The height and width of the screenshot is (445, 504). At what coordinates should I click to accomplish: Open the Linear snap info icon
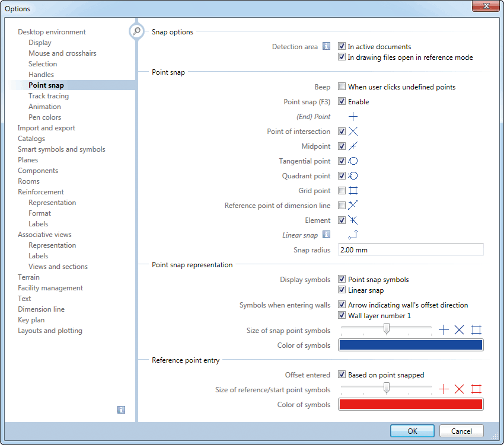(326, 235)
